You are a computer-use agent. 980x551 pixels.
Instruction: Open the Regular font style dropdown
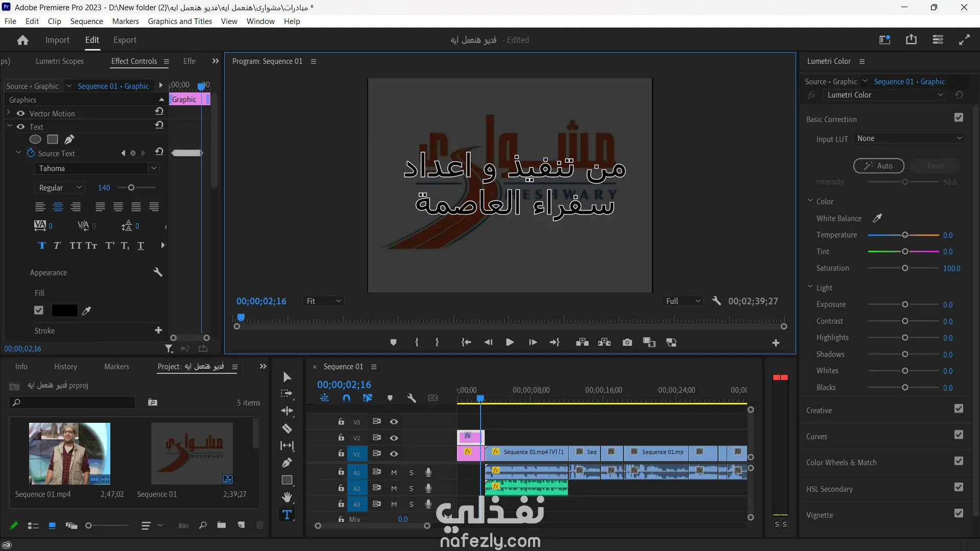point(59,188)
